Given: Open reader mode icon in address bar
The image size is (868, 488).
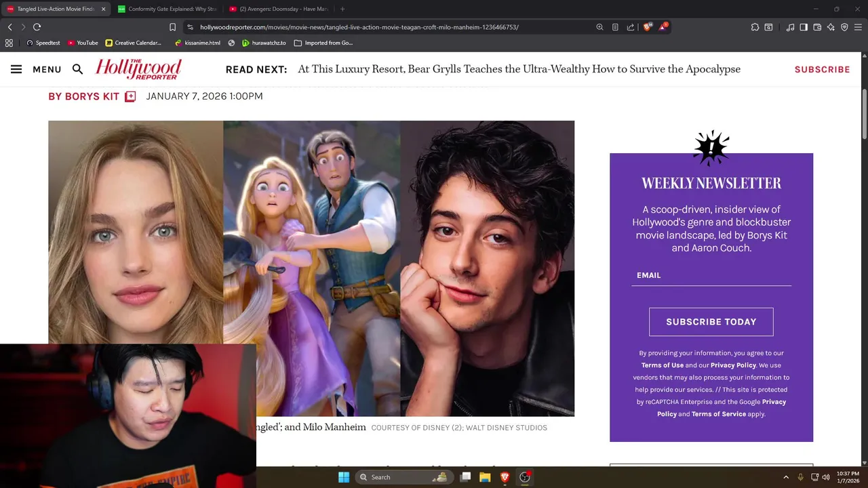Looking at the screenshot, I should (615, 27).
